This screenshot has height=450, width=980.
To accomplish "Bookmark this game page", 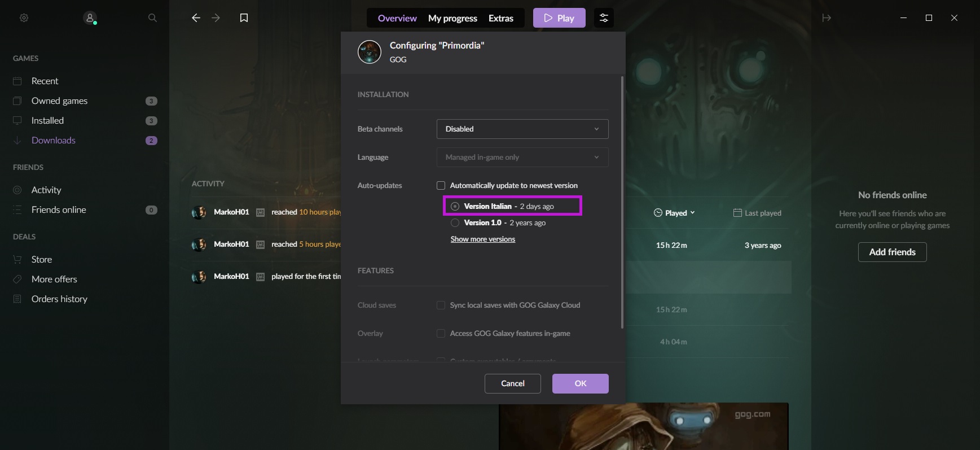I will coord(244,18).
